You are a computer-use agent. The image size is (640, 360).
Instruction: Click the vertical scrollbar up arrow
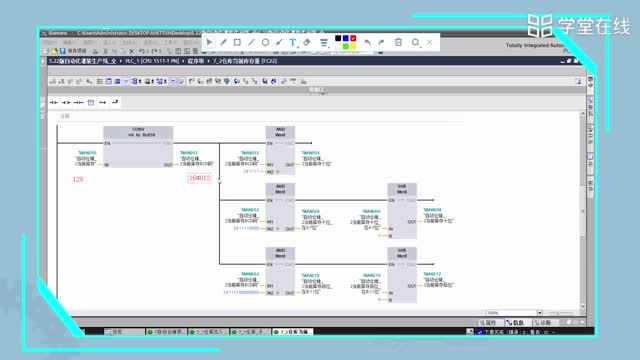[x=582, y=114]
